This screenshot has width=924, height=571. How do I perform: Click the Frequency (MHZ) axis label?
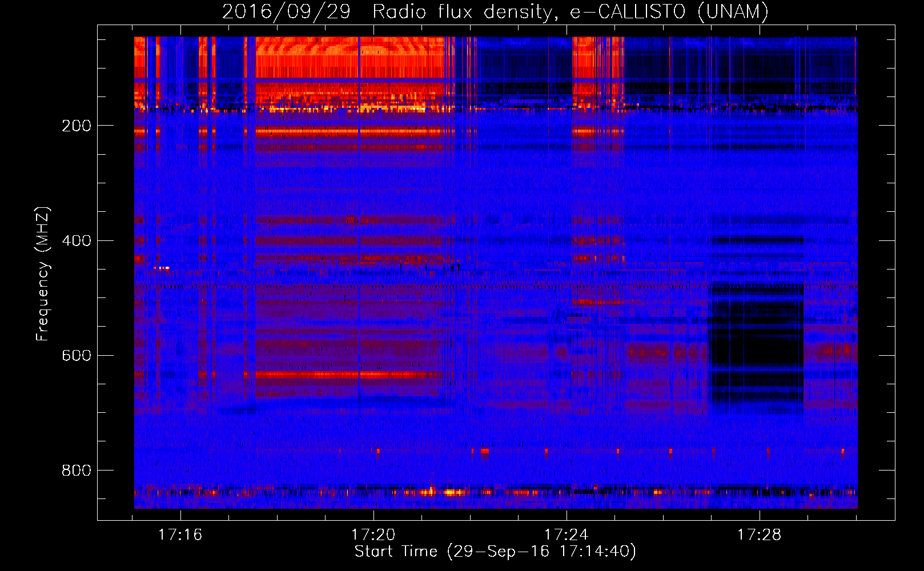[43, 274]
